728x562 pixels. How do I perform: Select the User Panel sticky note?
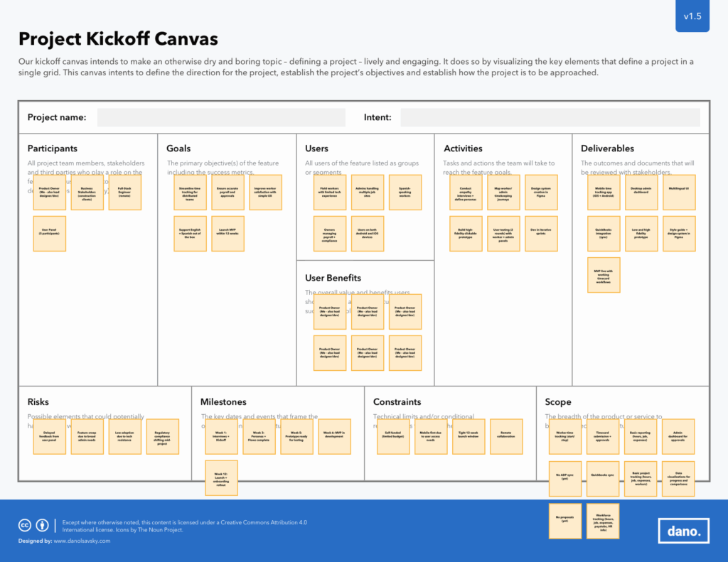pos(50,234)
